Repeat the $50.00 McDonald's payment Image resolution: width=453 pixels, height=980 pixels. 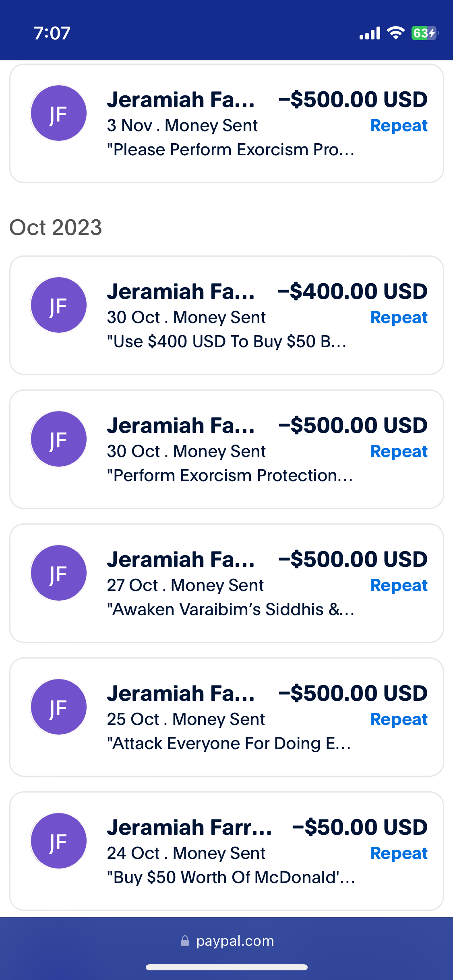click(x=399, y=853)
